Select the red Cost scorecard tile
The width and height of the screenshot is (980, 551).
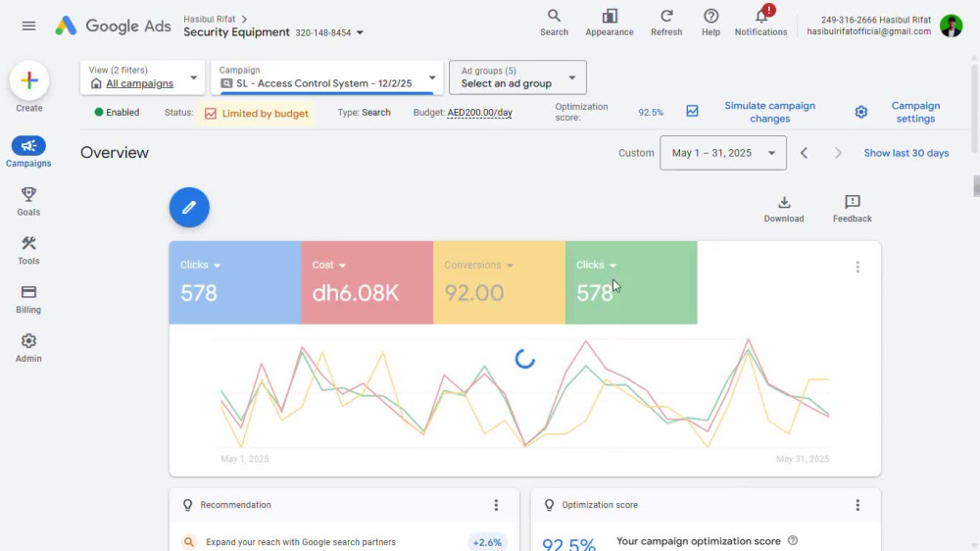(367, 282)
